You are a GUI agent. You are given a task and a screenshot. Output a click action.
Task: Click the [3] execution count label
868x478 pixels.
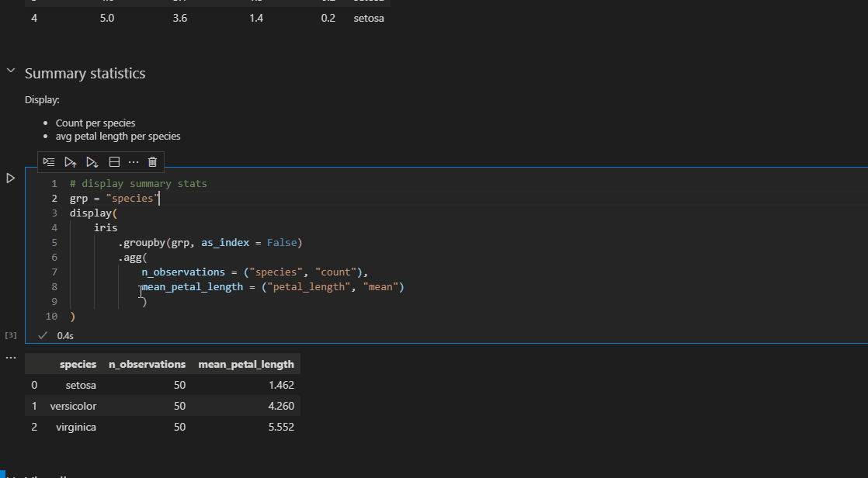(10, 335)
